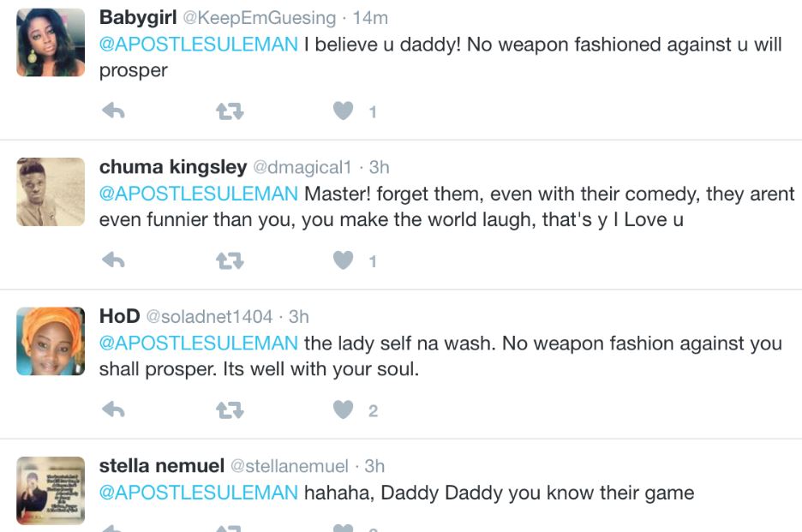
Task: Reply to chuma kingsley's tweet
Action: pyautogui.click(x=113, y=260)
